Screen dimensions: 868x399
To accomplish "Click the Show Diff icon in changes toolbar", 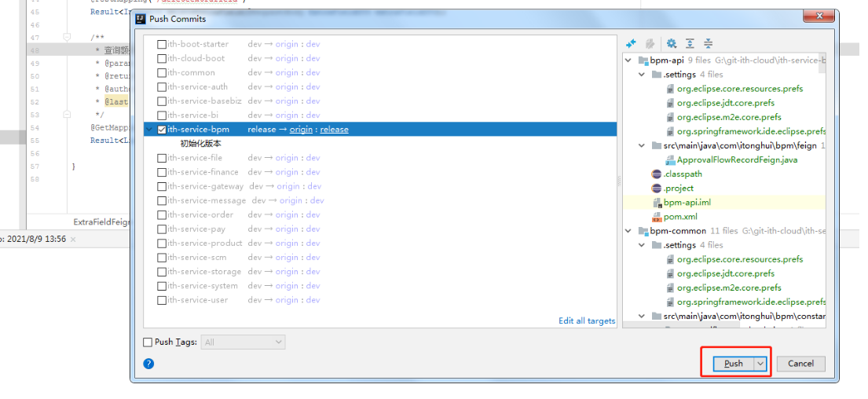I will (x=631, y=44).
